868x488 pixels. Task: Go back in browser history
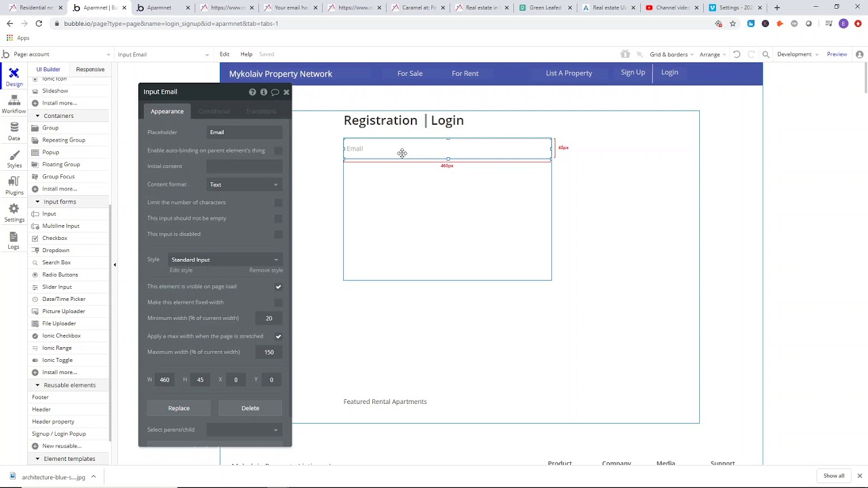click(x=9, y=23)
